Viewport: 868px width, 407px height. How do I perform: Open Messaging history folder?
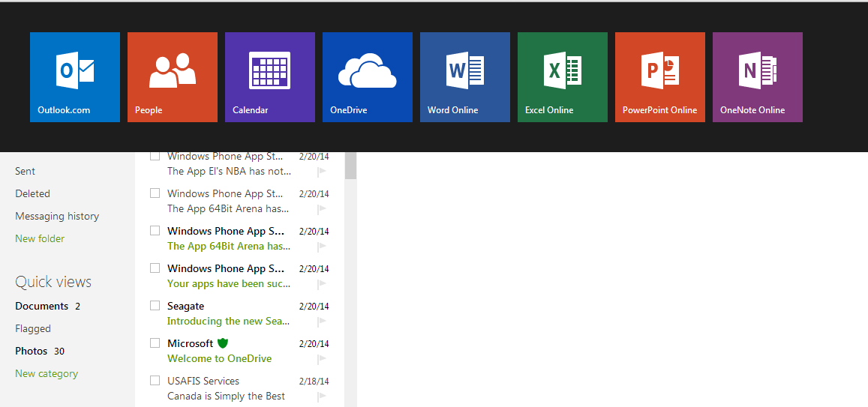[x=57, y=216]
